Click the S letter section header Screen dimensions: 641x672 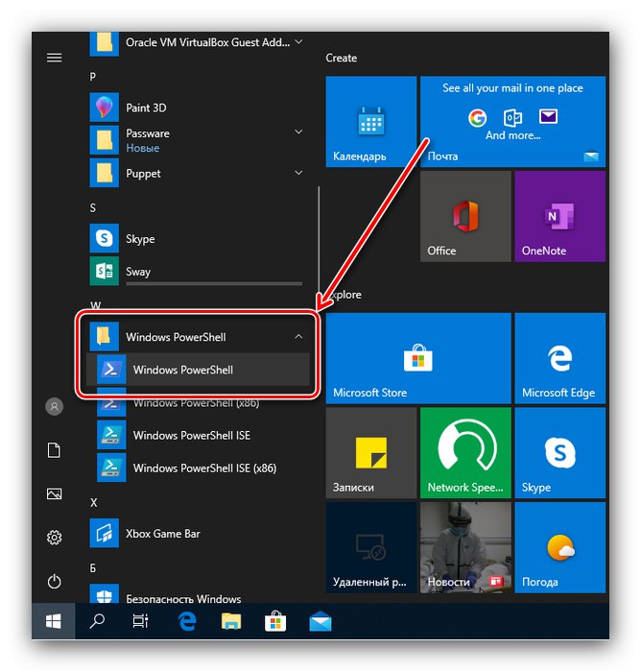click(x=92, y=208)
